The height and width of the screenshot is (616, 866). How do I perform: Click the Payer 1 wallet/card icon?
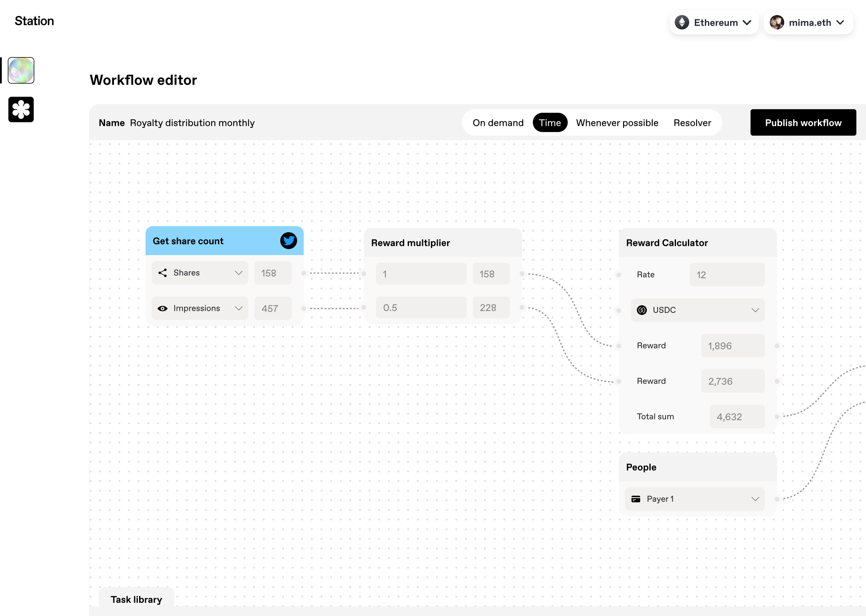[636, 498]
